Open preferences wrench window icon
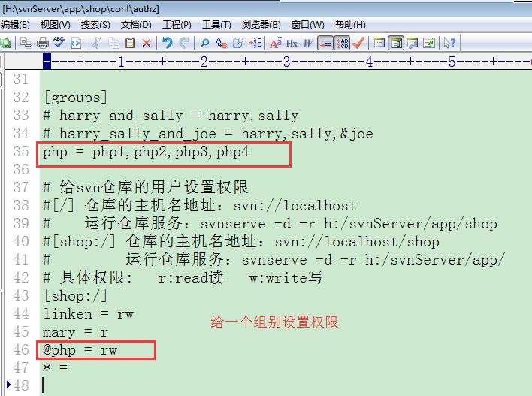This screenshot has width=532, height=396. tap(413, 43)
